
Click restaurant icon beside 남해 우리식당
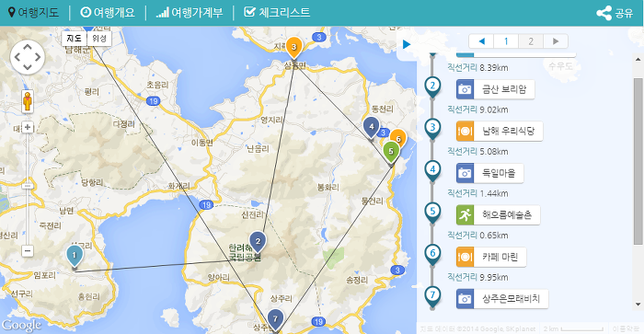465,132
